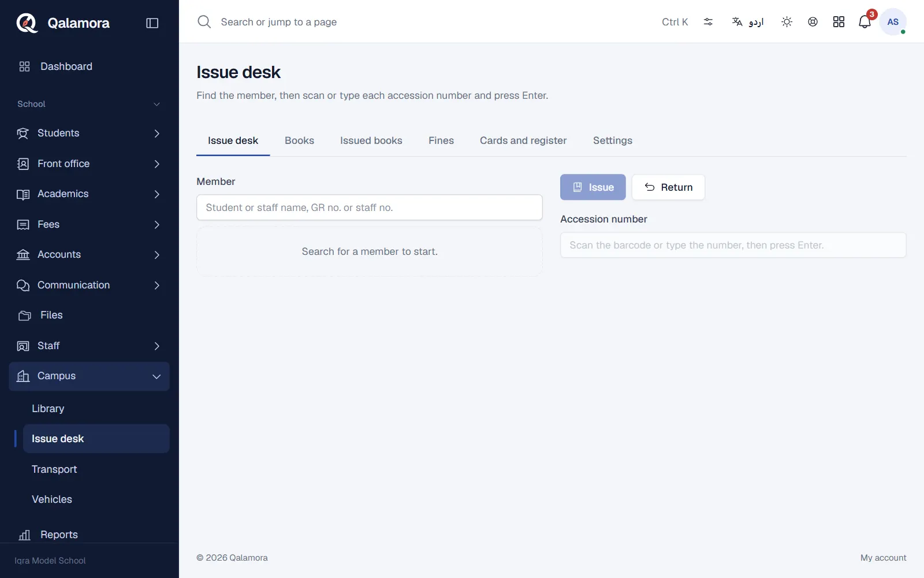Switch language with the translate icon
The image size is (924, 578).
click(737, 22)
